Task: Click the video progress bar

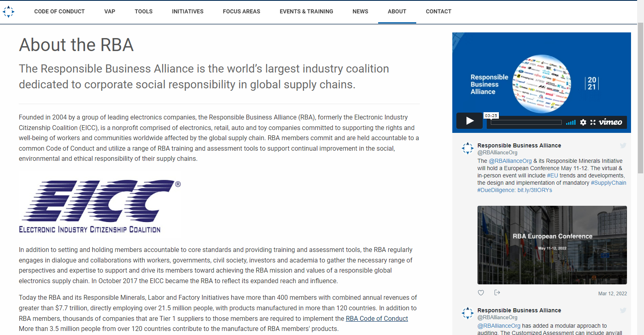Action: coord(526,122)
